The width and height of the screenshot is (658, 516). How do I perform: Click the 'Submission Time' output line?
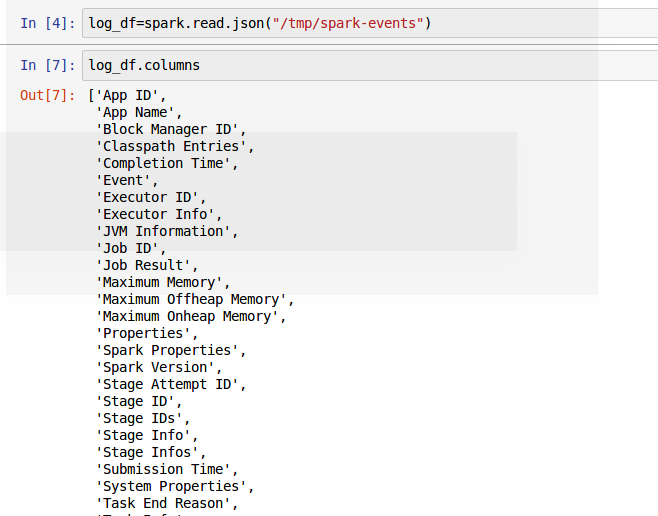(x=167, y=469)
